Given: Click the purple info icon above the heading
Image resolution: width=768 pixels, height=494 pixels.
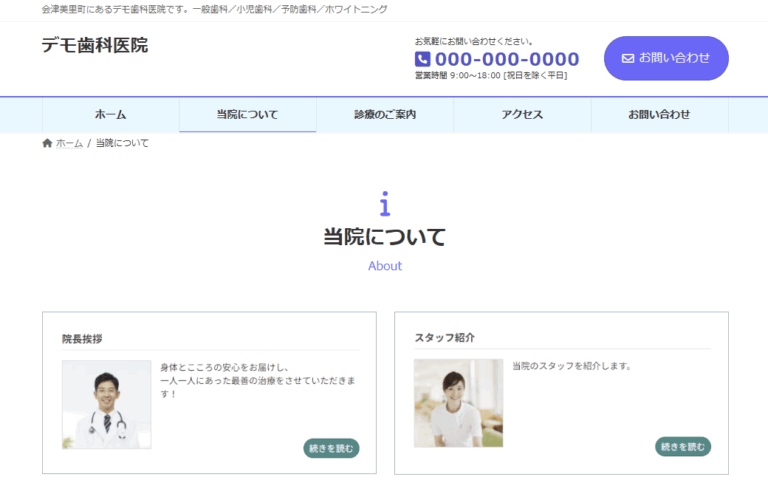Looking at the screenshot, I should pos(384,204).
